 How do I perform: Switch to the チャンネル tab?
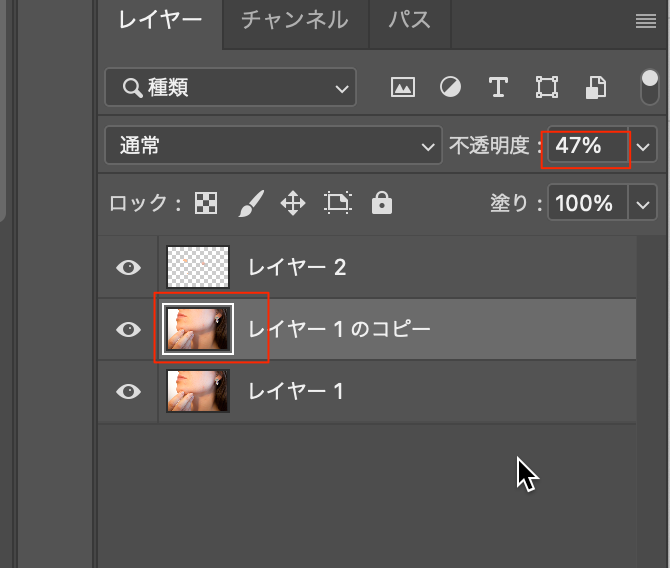[295, 20]
